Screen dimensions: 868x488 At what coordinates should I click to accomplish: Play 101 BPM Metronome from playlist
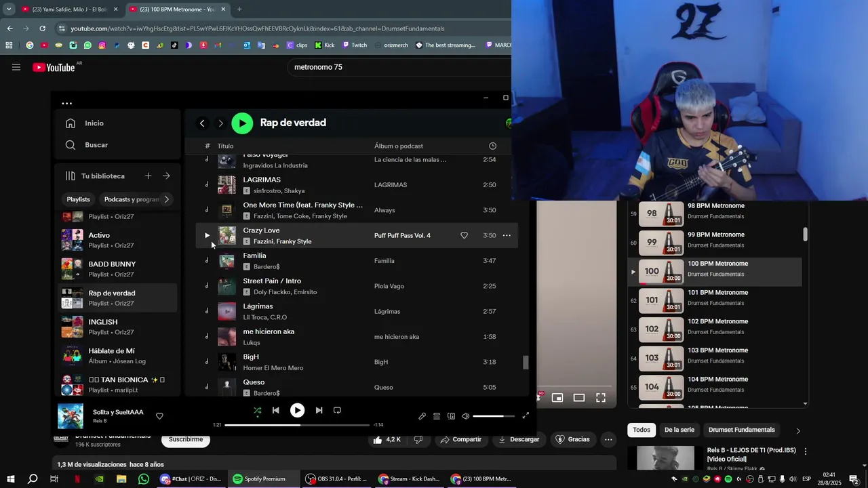tap(715, 300)
